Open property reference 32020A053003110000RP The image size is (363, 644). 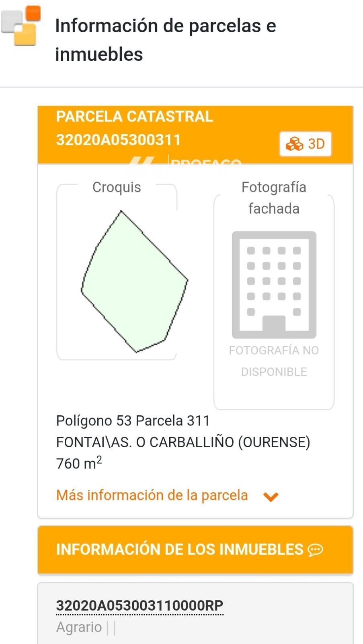click(139, 605)
